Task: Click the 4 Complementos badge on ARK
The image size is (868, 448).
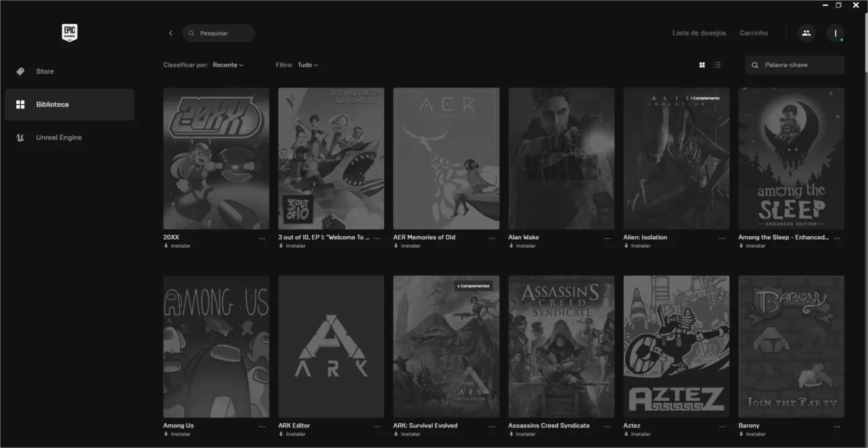Action: [x=474, y=286]
